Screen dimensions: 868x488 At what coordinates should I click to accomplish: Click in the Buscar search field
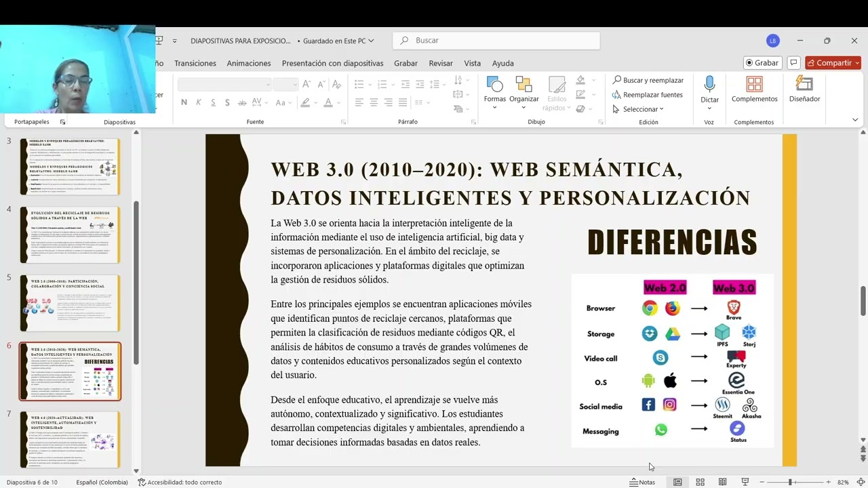496,41
